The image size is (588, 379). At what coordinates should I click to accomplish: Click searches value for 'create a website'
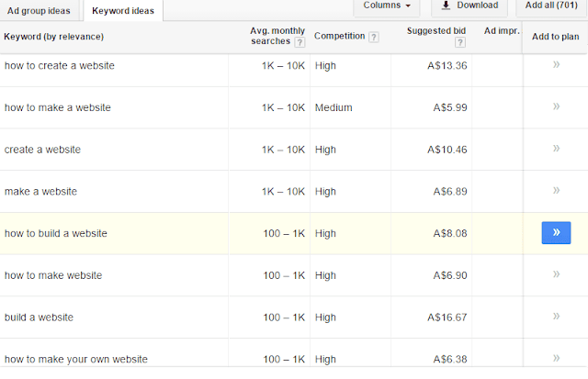283,150
